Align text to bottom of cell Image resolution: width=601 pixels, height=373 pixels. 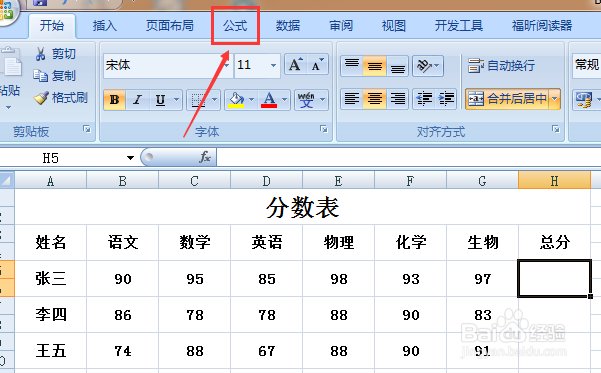397,66
